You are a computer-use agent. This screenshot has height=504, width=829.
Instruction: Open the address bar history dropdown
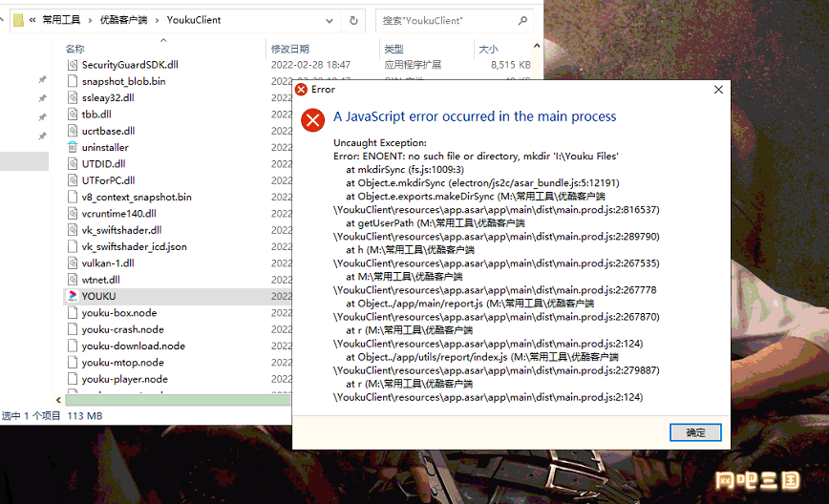pos(329,21)
